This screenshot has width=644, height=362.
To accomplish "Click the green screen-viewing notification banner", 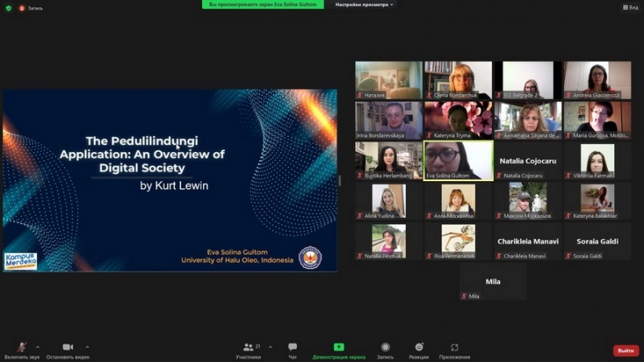I will 262,5.
